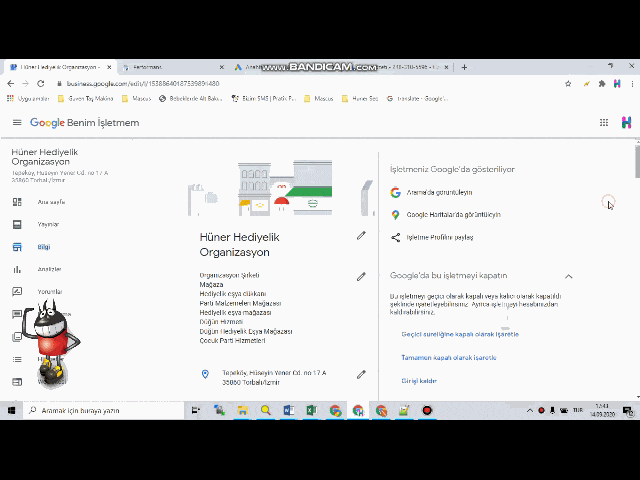Click the Analizler bar chart icon
The height and width of the screenshot is (480, 640).
(x=17, y=269)
